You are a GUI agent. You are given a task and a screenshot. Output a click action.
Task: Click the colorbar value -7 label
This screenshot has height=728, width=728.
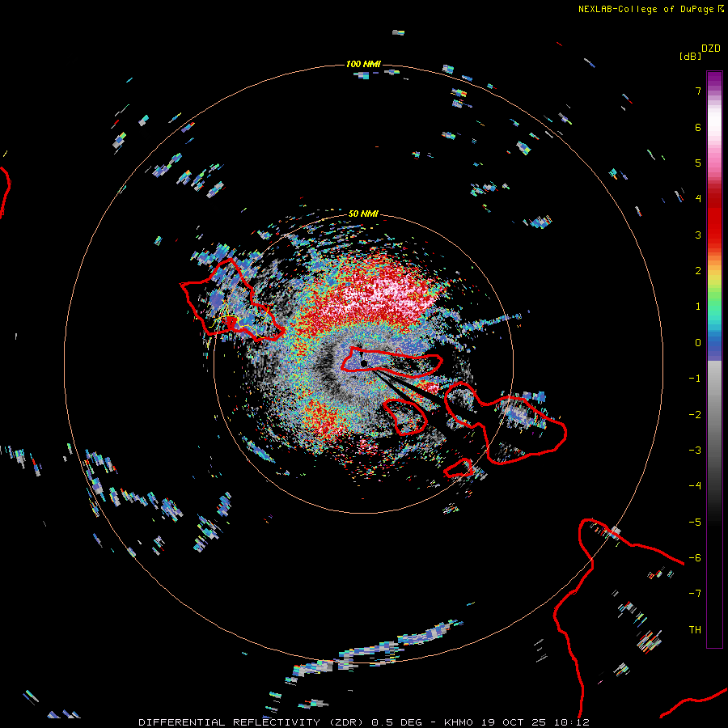point(695,594)
